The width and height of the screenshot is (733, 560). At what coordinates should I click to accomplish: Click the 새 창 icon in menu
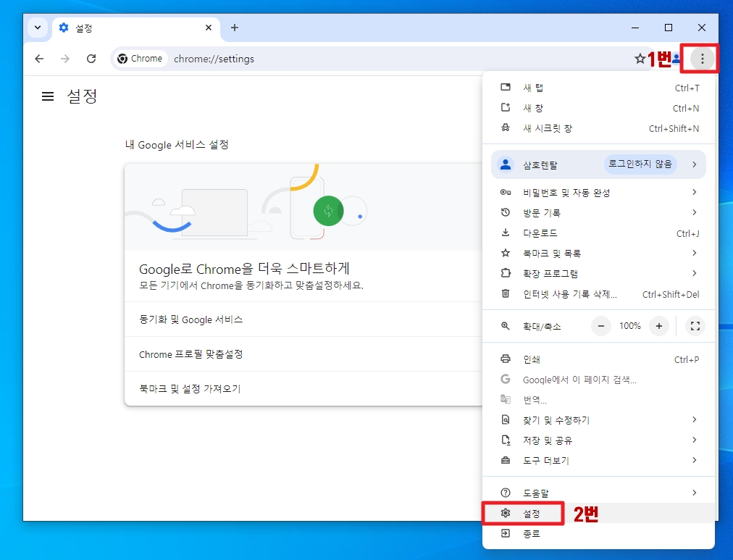click(506, 107)
